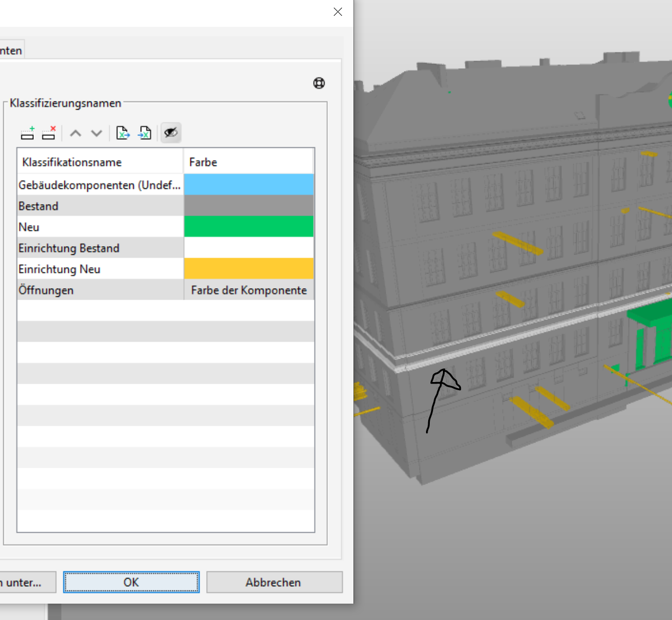Pick the blue Gebäudekomponenten color swatch
Screen dimensions: 672x620
pos(249,185)
